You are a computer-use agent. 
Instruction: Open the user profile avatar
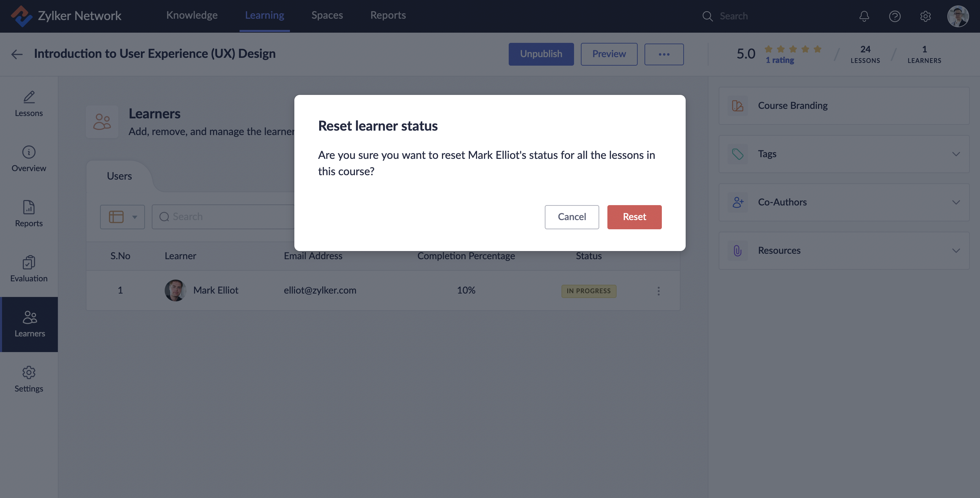coord(958,16)
